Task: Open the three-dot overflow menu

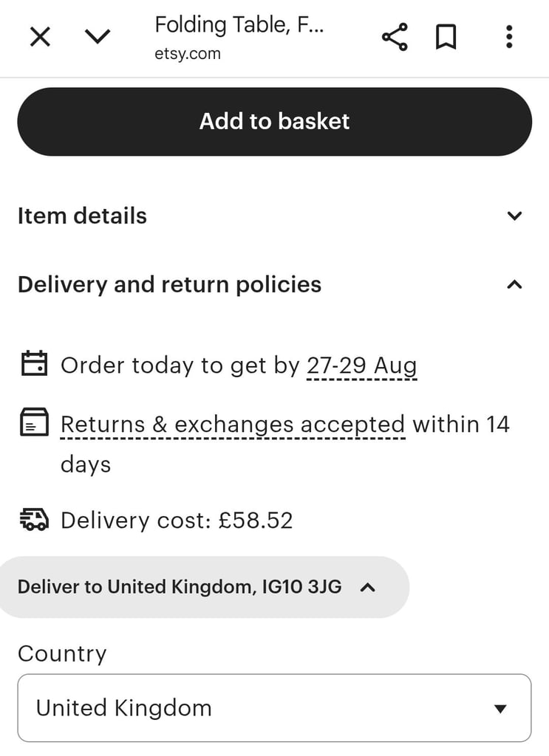Action: (x=509, y=37)
